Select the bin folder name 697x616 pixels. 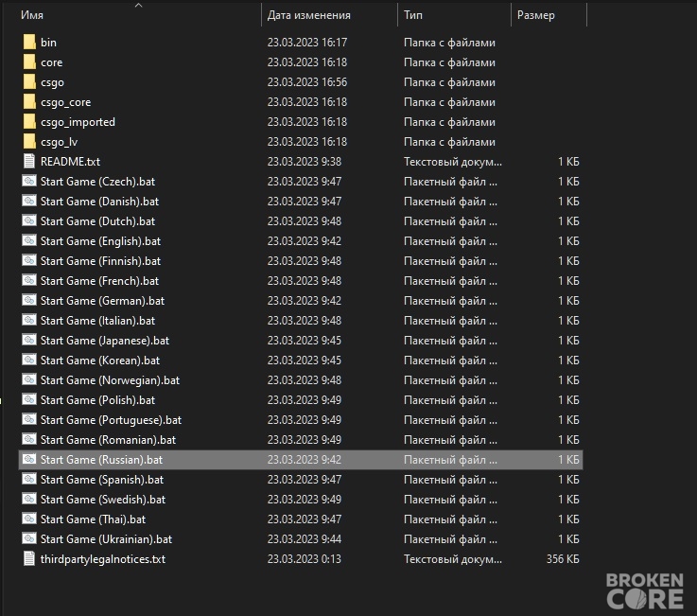click(48, 43)
